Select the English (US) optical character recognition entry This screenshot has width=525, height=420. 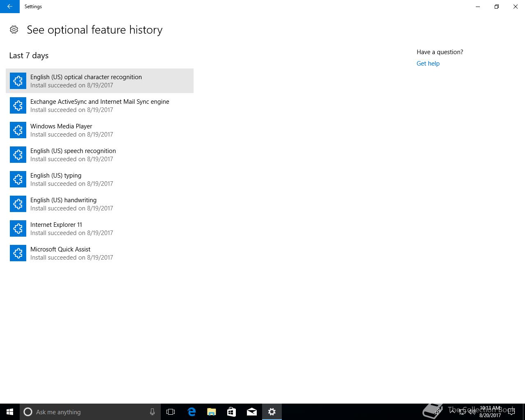pos(100,81)
